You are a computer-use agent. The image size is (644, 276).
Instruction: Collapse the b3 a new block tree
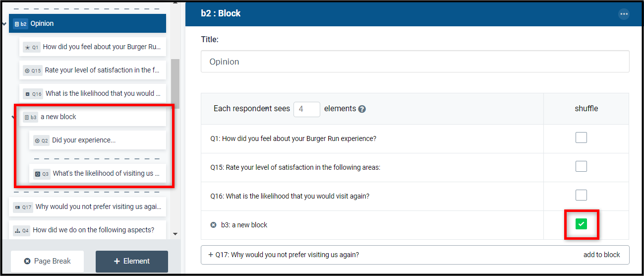tap(13, 117)
